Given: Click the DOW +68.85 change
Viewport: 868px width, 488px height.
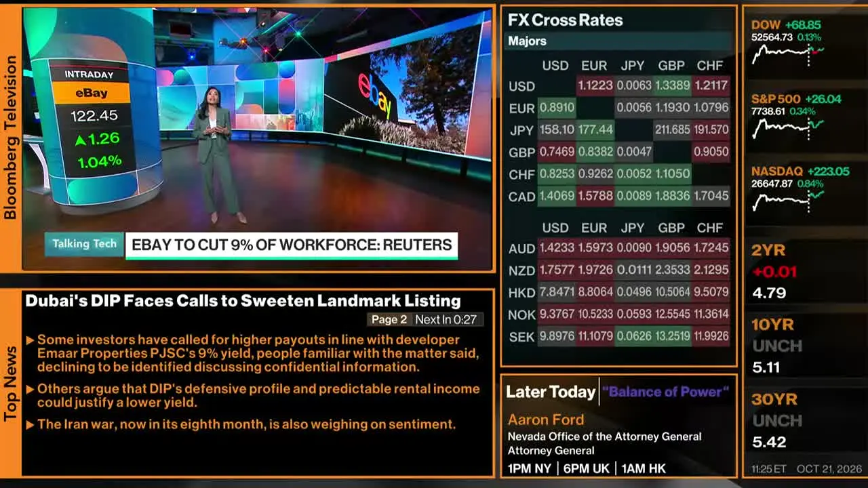Looking at the screenshot, I should coord(803,25).
